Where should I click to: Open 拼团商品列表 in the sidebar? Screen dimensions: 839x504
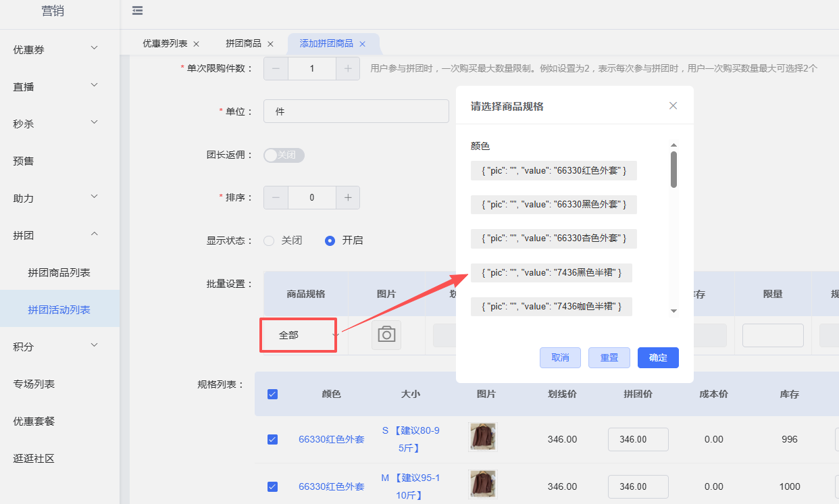tap(59, 272)
